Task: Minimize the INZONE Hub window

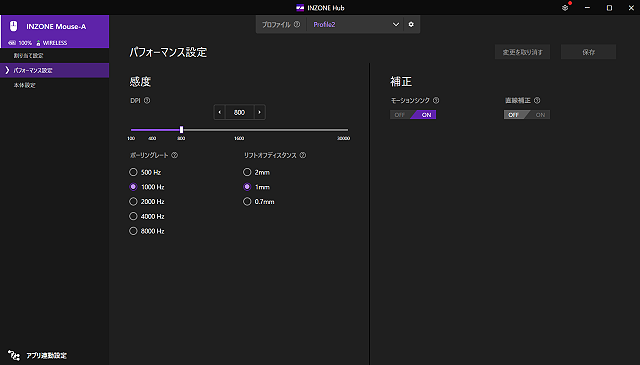Action: pos(587,7)
